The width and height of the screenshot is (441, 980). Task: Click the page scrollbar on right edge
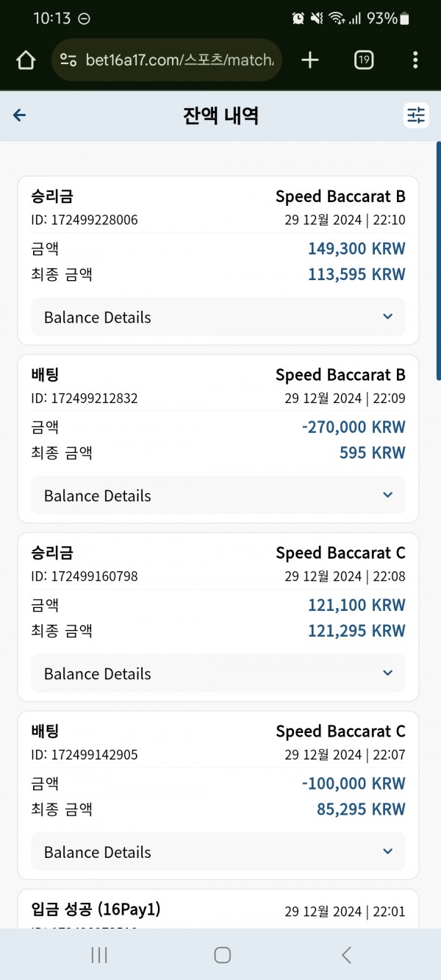point(438,260)
